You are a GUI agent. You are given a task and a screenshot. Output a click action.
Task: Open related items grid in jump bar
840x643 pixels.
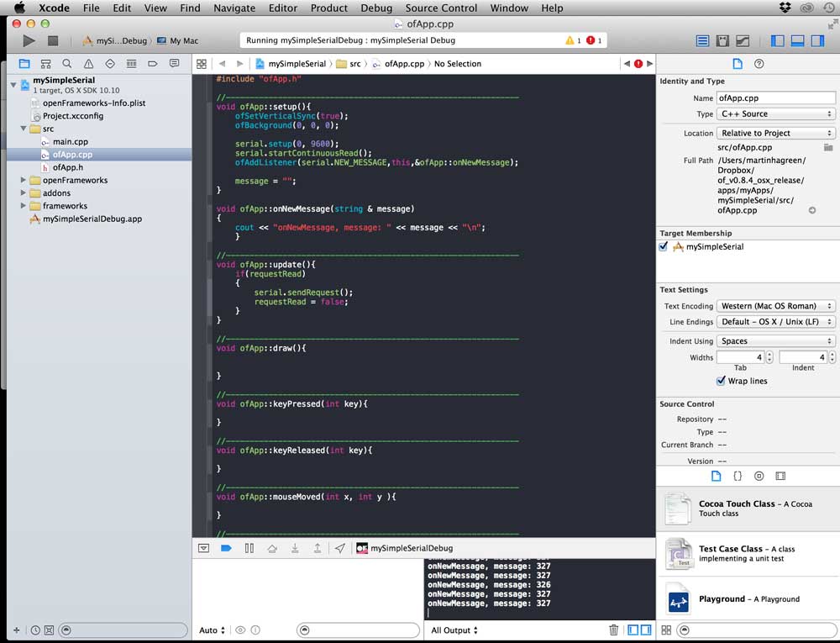tap(202, 64)
